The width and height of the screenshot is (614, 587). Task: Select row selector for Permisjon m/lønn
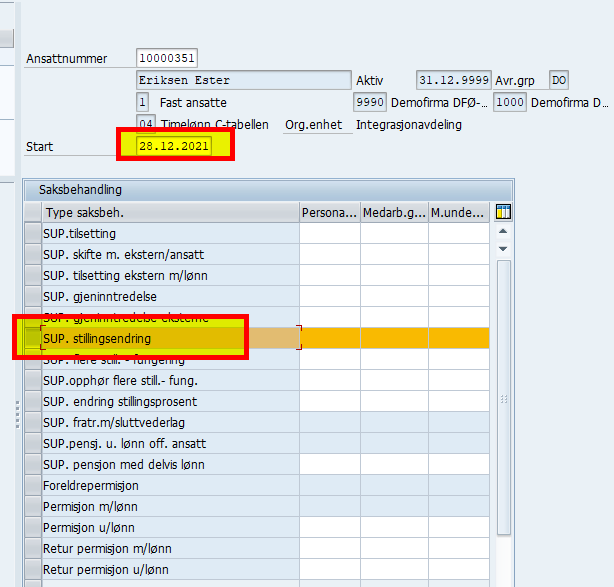33,506
